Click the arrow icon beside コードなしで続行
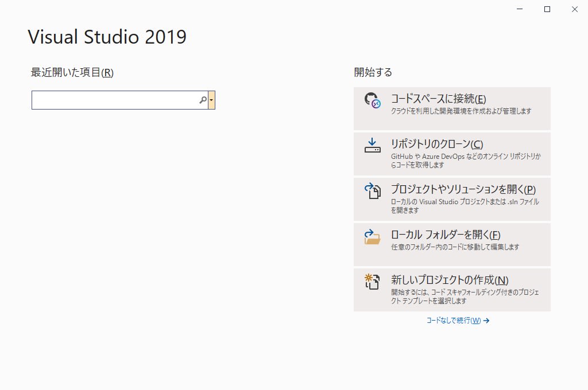 pos(486,321)
